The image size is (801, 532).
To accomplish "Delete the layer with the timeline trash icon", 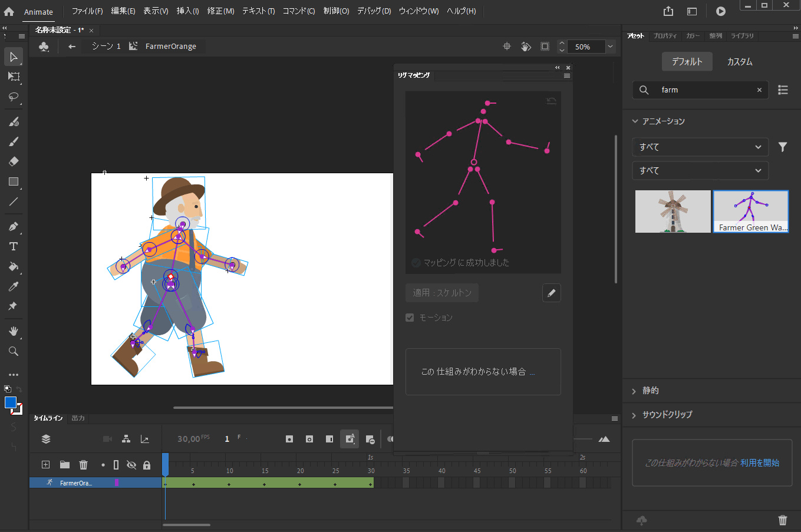I will coord(84,465).
